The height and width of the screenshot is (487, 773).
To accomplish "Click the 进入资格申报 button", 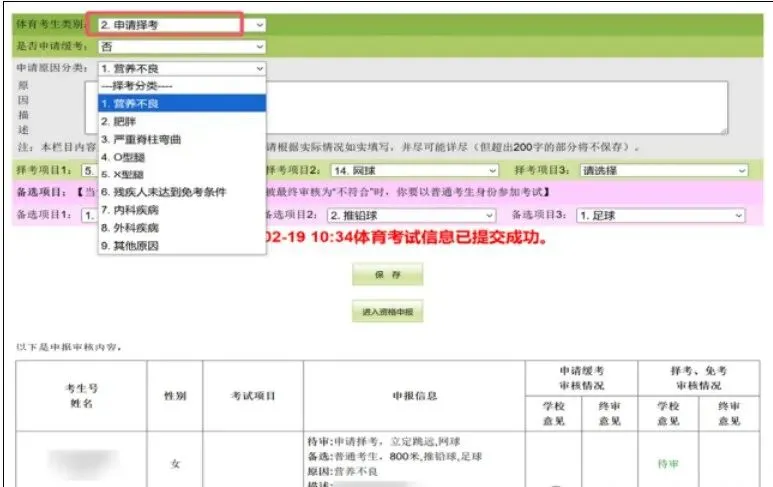I will [387, 312].
